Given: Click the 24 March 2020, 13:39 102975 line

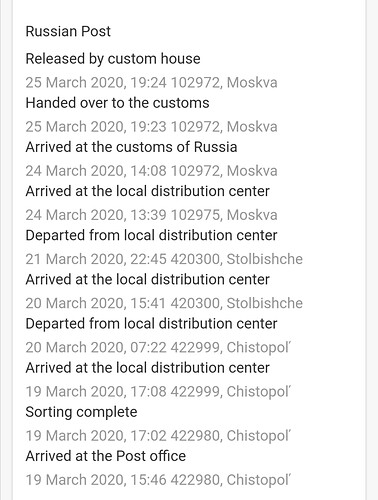Looking at the screenshot, I should point(151,215).
